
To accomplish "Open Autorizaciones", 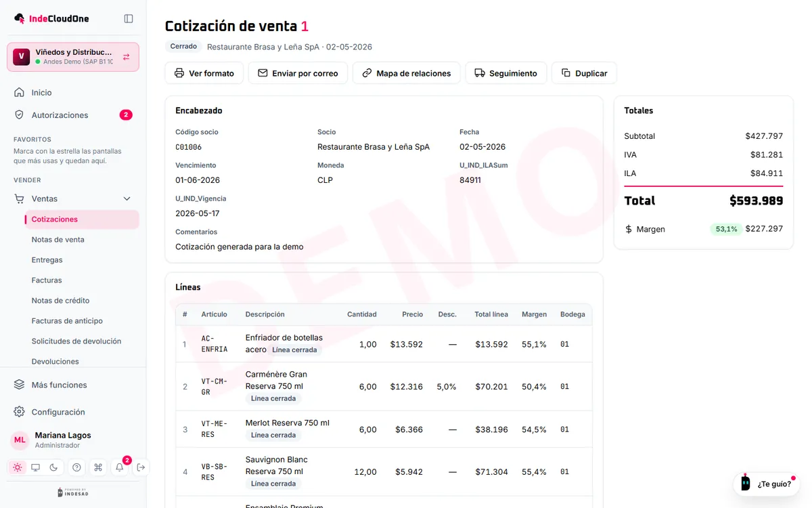I will pos(73,115).
